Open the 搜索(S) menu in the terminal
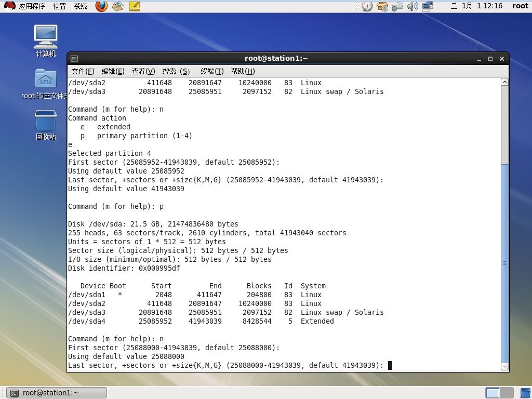 click(176, 71)
